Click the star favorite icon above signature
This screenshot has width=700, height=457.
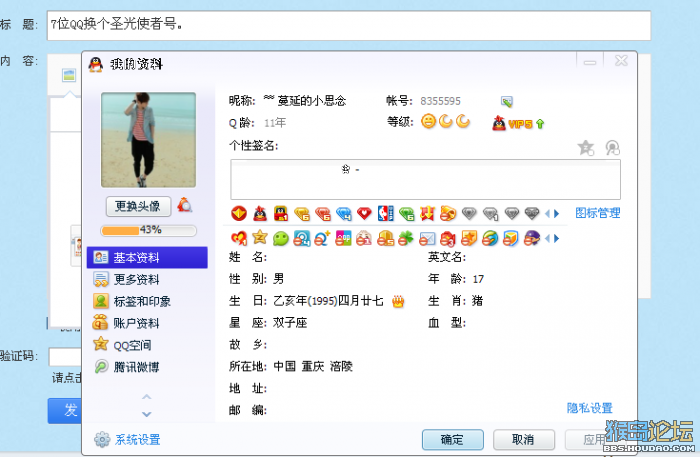[586, 148]
